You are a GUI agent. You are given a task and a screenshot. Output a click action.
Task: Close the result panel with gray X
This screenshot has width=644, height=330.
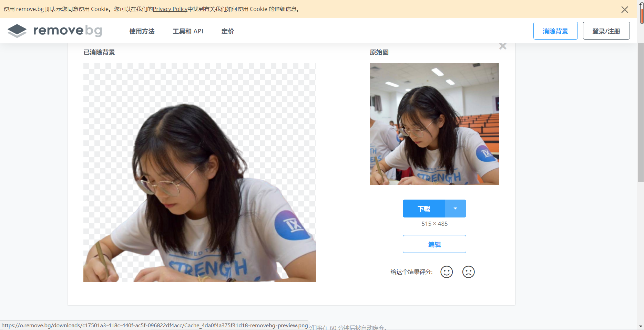pos(503,46)
